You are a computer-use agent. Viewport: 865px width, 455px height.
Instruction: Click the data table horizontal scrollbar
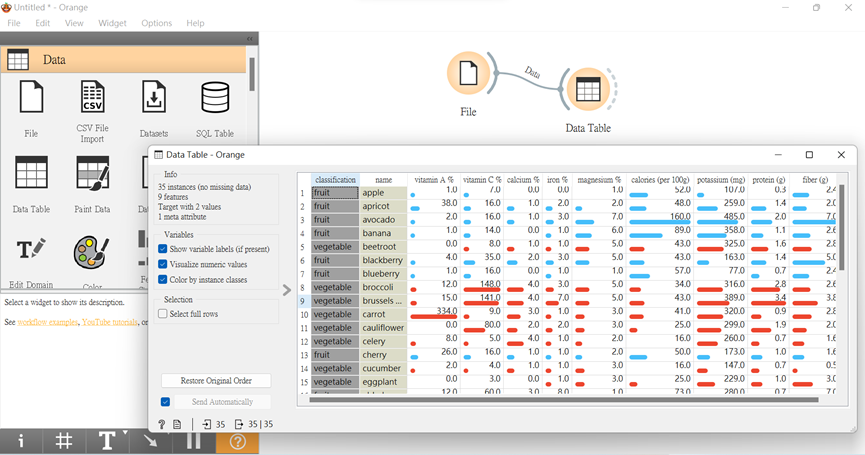[x=564, y=400]
